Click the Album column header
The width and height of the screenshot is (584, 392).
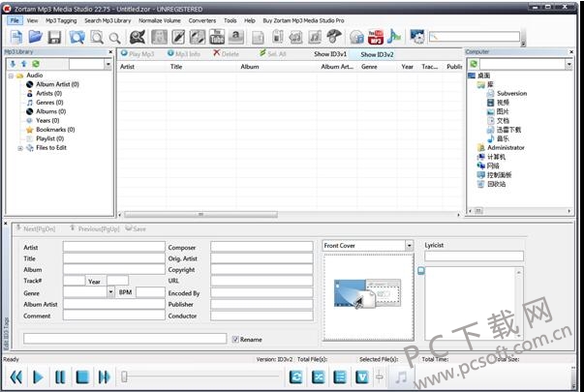pyautogui.click(x=250, y=67)
